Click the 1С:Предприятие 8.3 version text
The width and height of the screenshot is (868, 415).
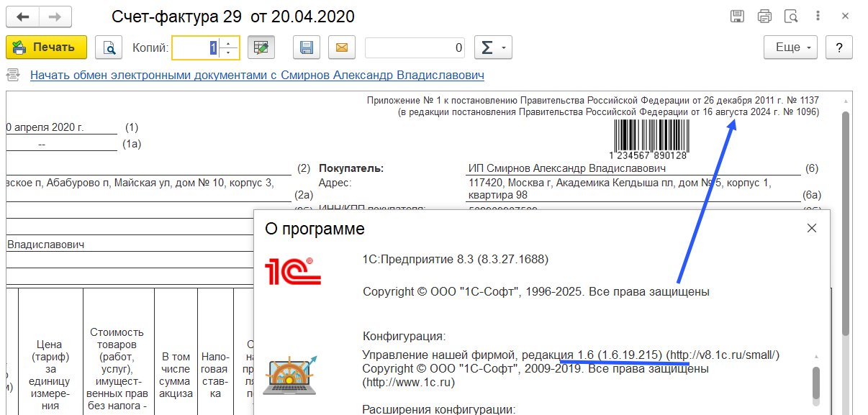[x=456, y=259]
